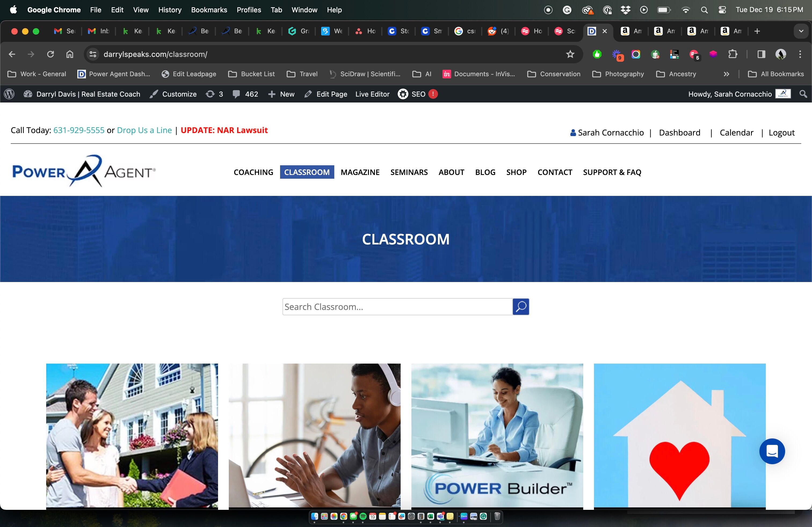Viewport: 812px width, 527px height.
Task: Open Chrome extensions puzzle icon
Action: (x=733, y=54)
